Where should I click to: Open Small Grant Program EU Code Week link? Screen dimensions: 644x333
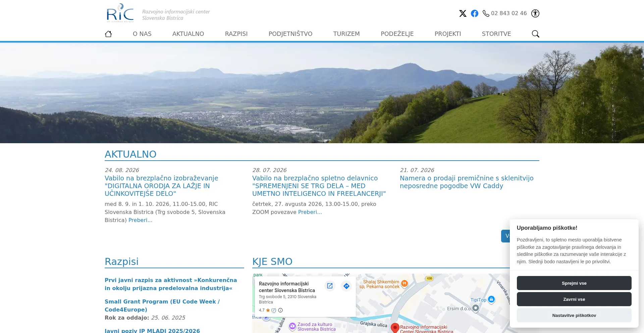pyautogui.click(x=162, y=306)
